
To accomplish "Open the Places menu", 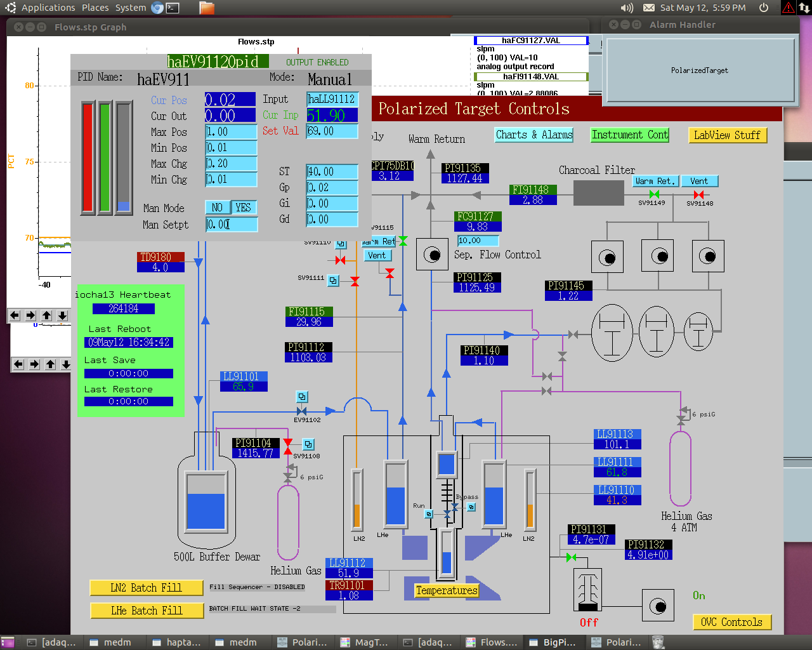I will pyautogui.click(x=95, y=8).
